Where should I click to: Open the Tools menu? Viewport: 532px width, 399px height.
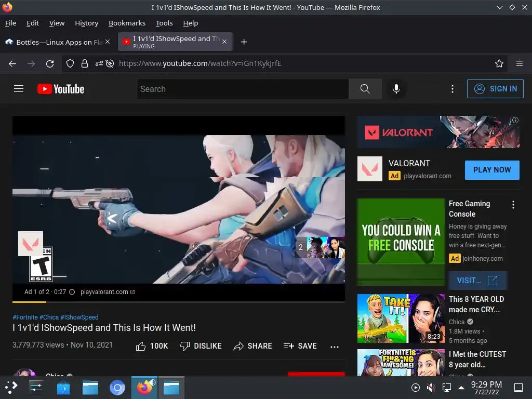164,23
